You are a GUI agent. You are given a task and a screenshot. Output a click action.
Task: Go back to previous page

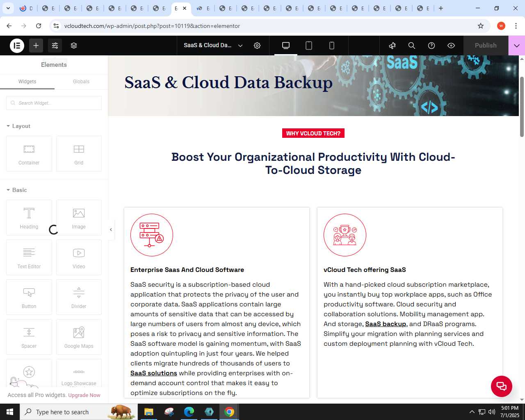[x=9, y=26]
